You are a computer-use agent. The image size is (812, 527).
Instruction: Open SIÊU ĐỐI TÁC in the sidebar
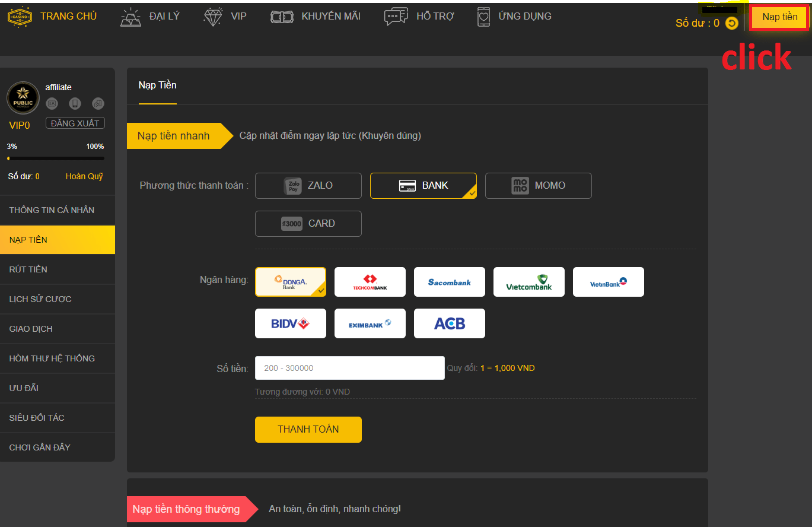pyautogui.click(x=58, y=418)
